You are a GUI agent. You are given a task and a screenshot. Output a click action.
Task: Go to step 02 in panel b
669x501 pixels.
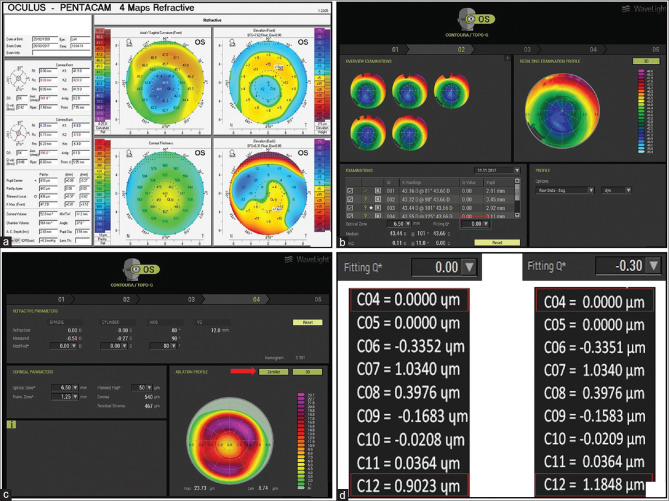461,50
